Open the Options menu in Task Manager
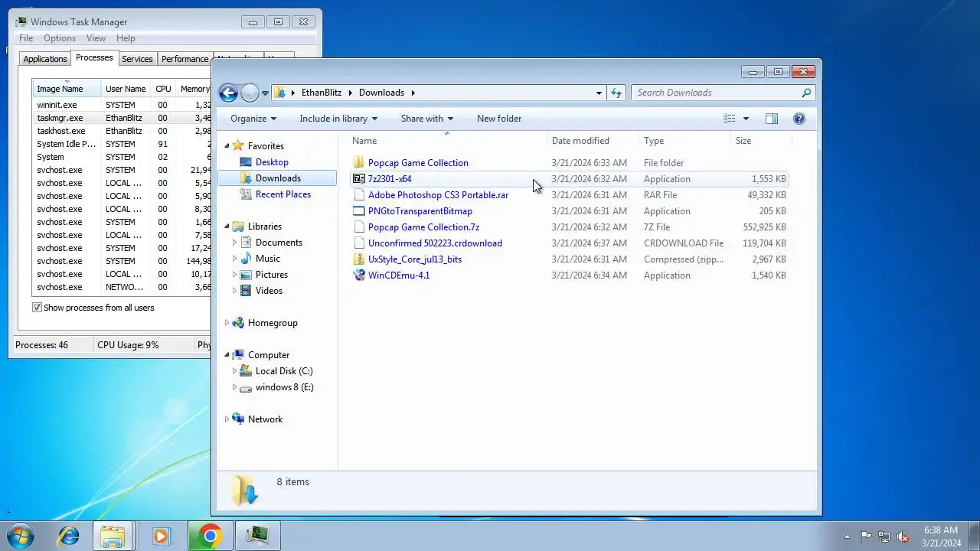The image size is (980, 551). [60, 38]
